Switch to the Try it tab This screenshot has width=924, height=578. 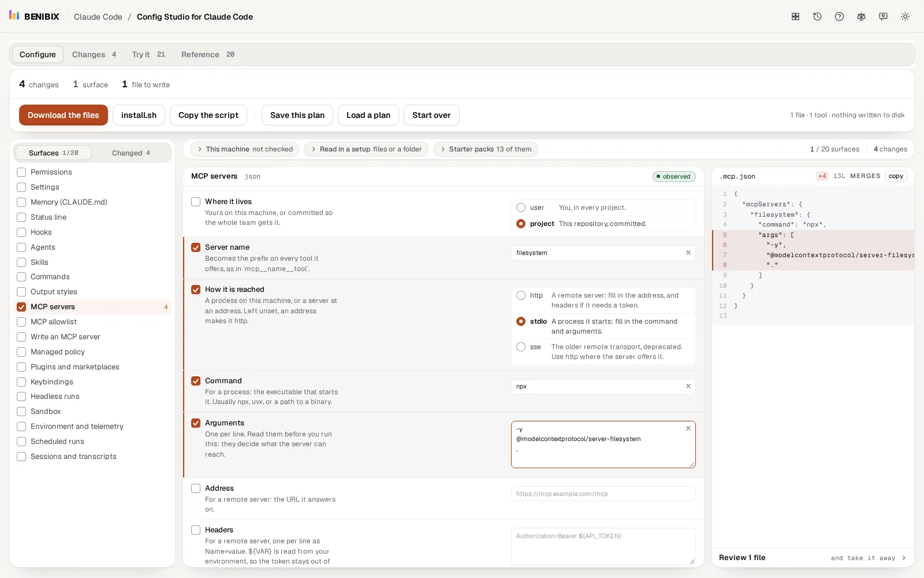[x=148, y=54]
